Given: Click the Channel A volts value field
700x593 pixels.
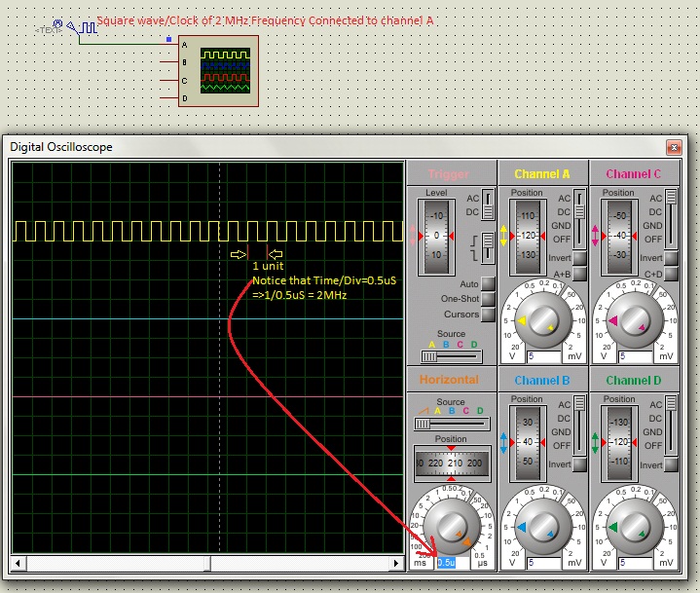Looking at the screenshot, I should coord(544,356).
